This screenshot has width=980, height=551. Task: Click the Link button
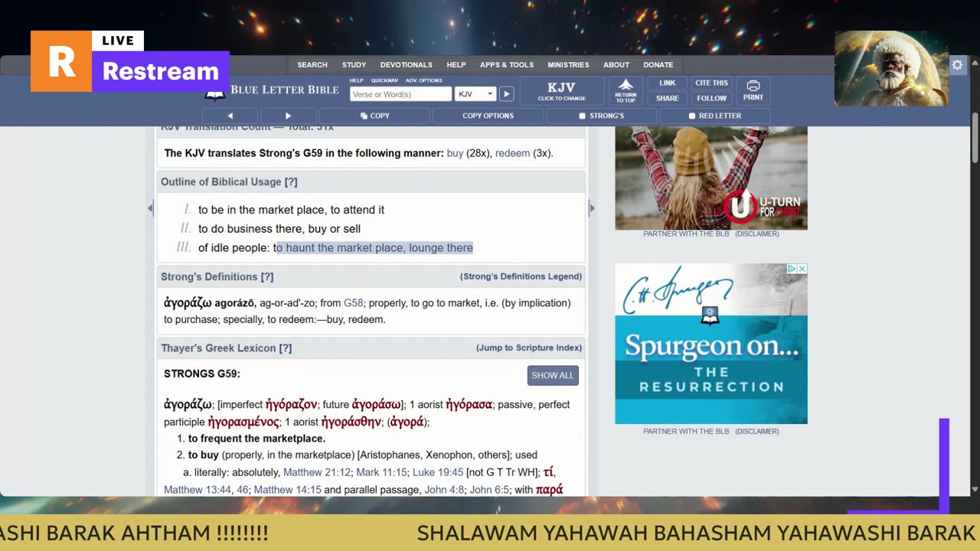[667, 83]
